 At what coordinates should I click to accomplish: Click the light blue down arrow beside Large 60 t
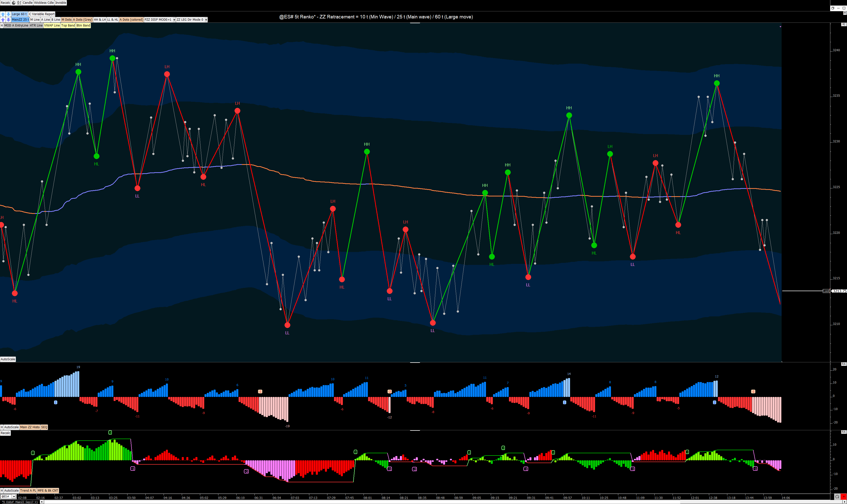tap(8, 14)
